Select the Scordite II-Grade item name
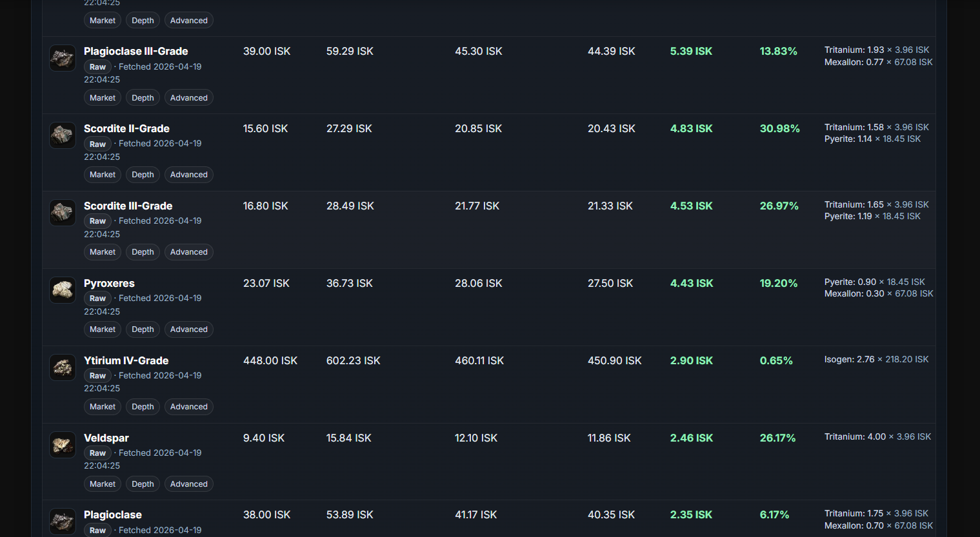 (x=126, y=128)
